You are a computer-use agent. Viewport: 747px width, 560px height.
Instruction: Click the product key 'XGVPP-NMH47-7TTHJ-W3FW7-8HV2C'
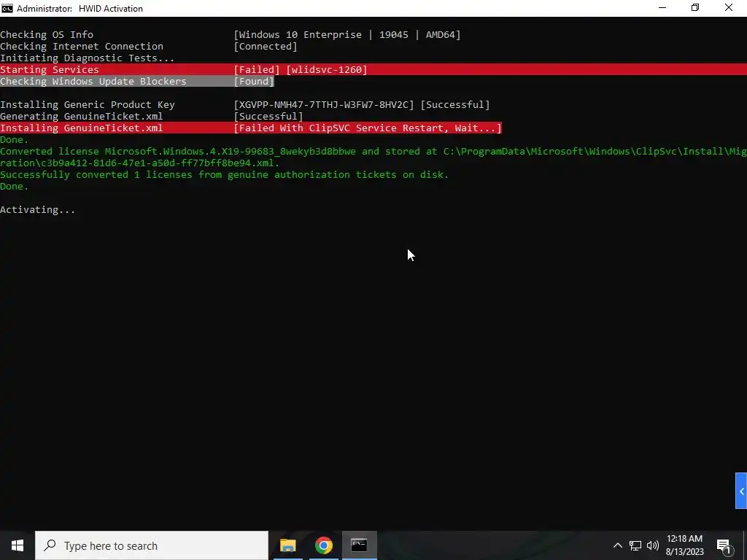point(324,105)
